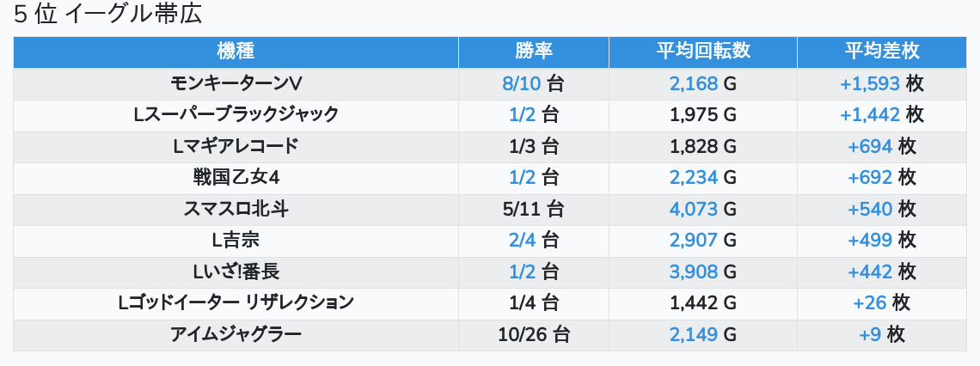Sort by the 勝率 column header
This screenshot has width=980, height=366.
tap(534, 52)
